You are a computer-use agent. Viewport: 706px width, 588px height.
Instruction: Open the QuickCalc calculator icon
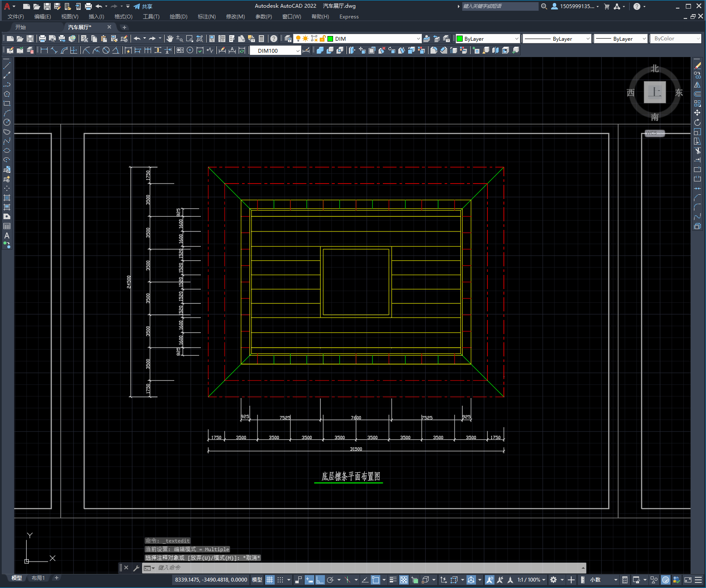[261, 39]
